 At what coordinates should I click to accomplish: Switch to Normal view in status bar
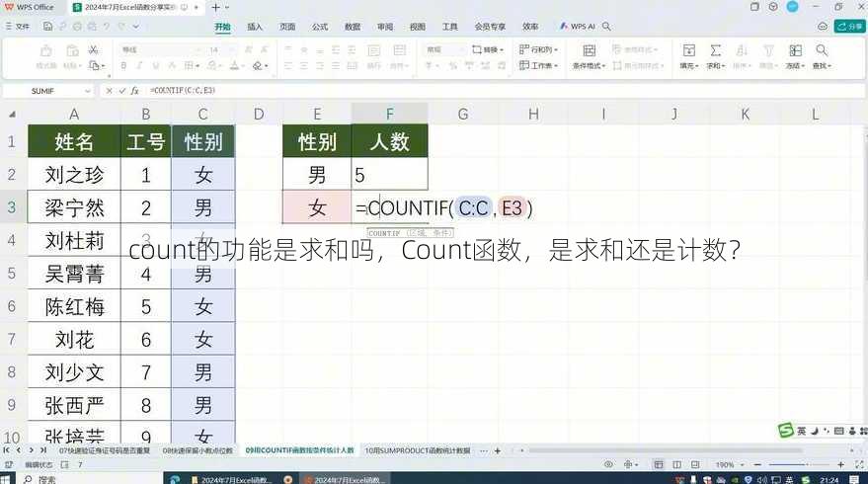tap(659, 464)
